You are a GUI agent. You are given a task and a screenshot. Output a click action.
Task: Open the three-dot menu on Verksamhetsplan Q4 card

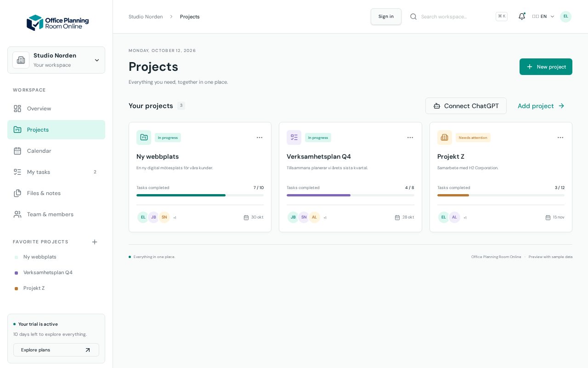(410, 138)
